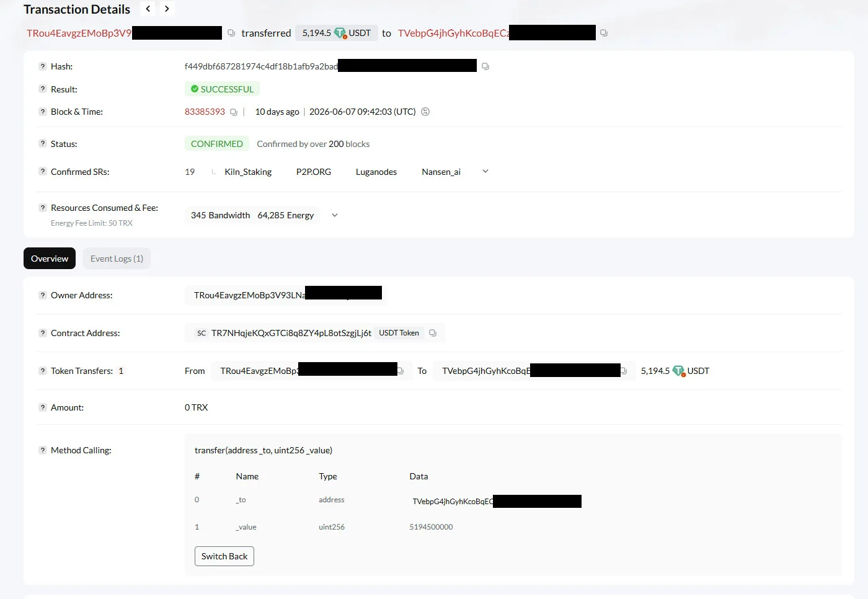Open help for Confirmed SRs

(43, 171)
